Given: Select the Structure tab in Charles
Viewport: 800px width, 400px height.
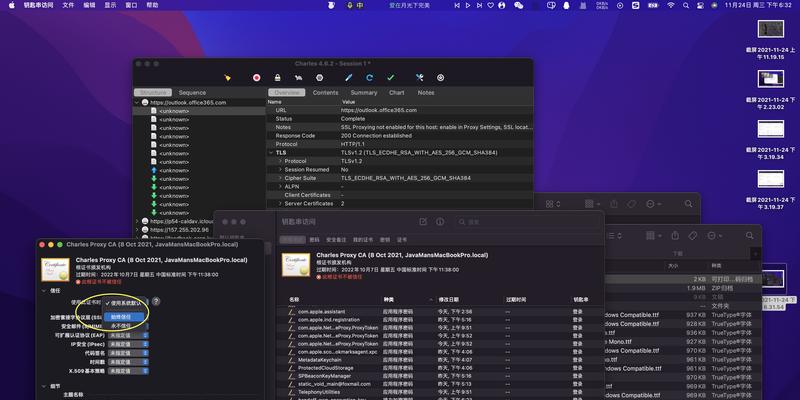Looking at the screenshot, I should tap(153, 93).
